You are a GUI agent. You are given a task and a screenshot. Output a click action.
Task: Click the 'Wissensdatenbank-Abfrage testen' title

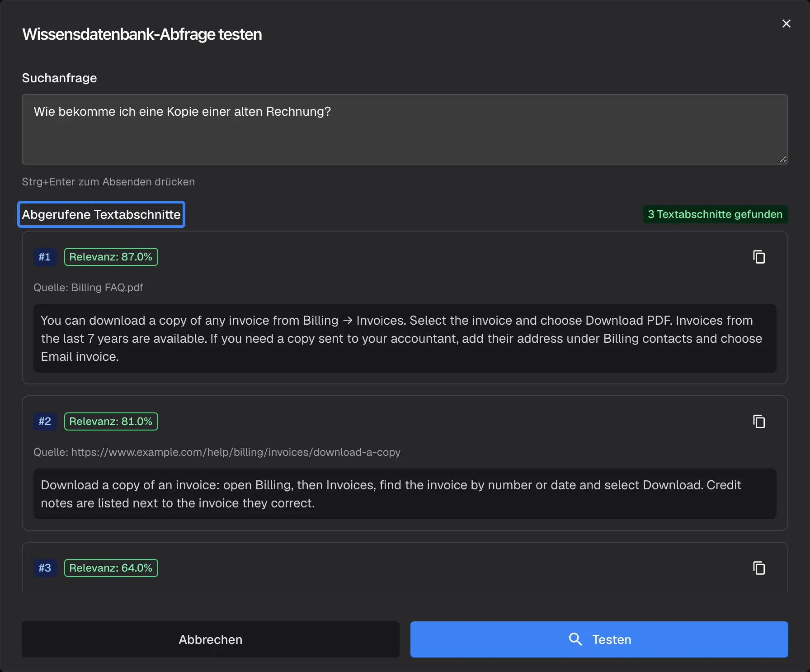tap(142, 34)
